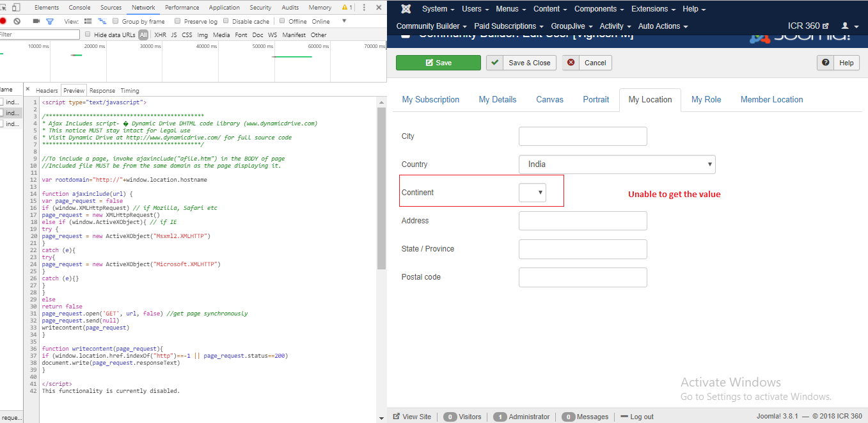Click the Log out link
Screen dimensions: 868x423
tap(637, 417)
